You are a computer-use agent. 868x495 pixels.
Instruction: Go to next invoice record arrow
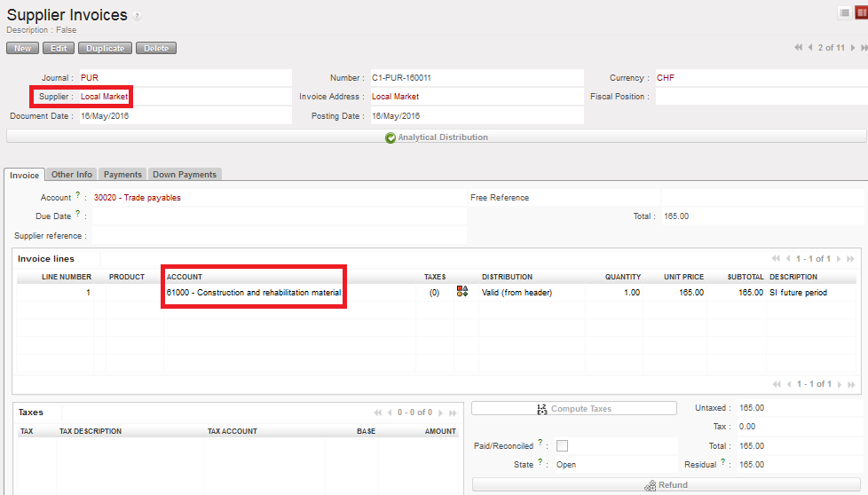(854, 47)
